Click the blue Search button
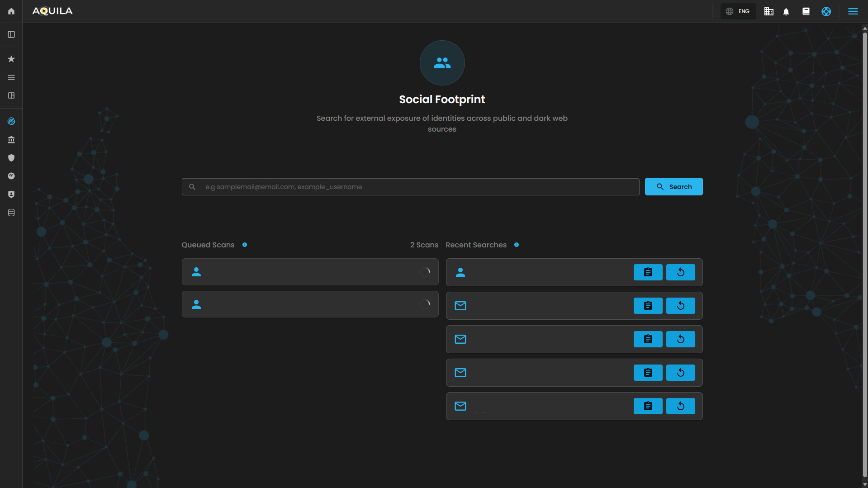The height and width of the screenshot is (488, 868). point(674,187)
